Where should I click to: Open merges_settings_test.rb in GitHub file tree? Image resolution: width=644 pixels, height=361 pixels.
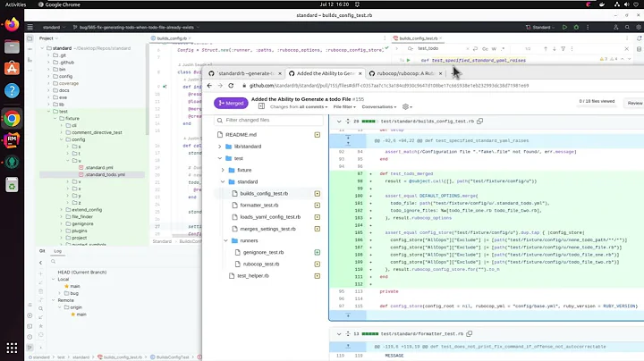pos(267,229)
